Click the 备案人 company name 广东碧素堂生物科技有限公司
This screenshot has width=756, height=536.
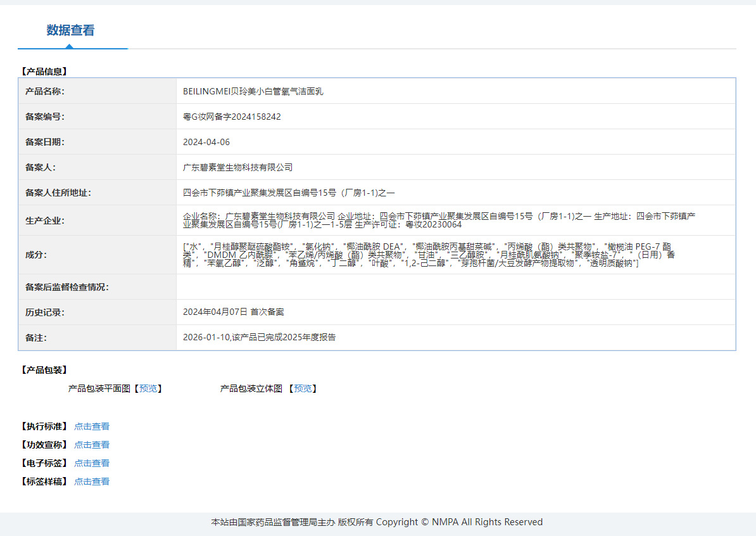tap(237, 167)
